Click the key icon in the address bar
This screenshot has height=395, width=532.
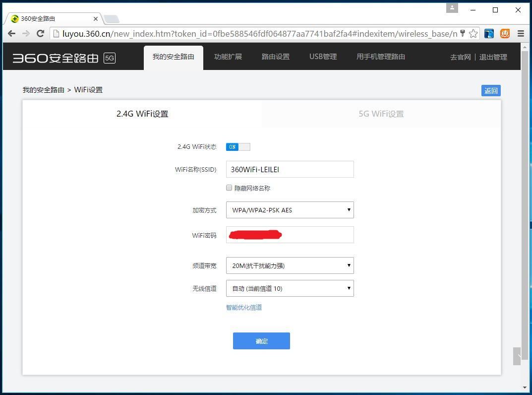(463, 33)
